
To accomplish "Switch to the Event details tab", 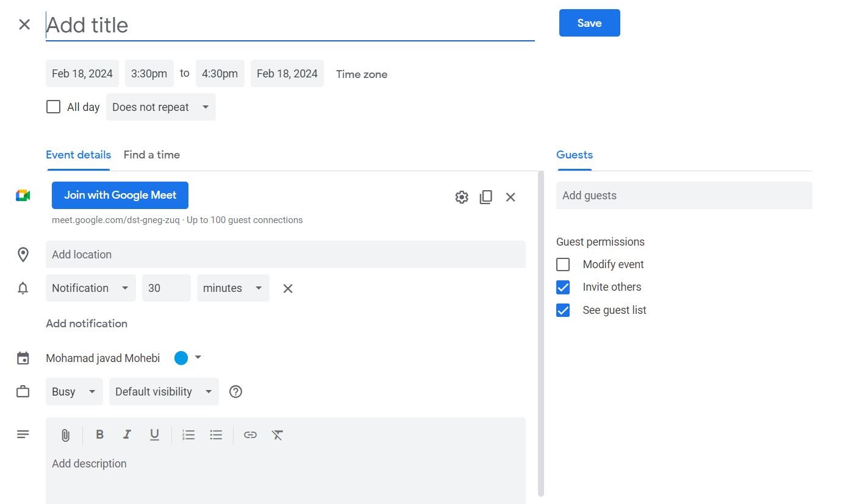I will (78, 155).
